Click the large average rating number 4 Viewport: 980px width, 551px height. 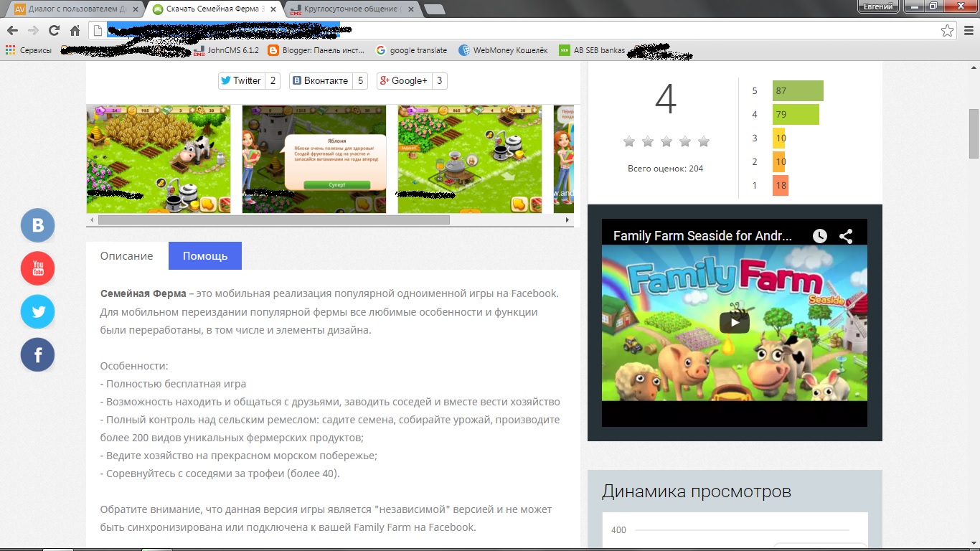click(666, 100)
